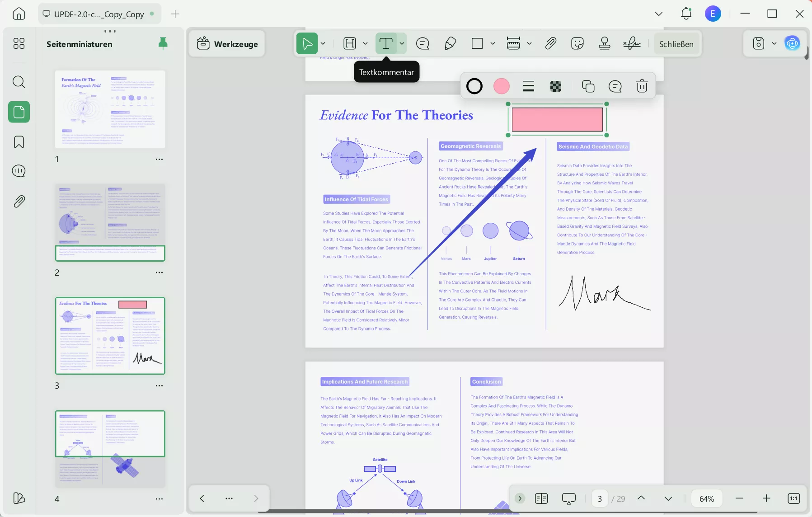
Task: Open the comments list panel
Action: point(19,171)
